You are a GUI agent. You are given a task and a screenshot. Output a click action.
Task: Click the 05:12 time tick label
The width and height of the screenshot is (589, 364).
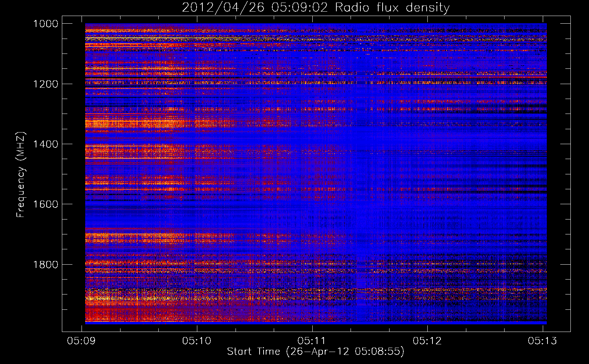coord(427,341)
